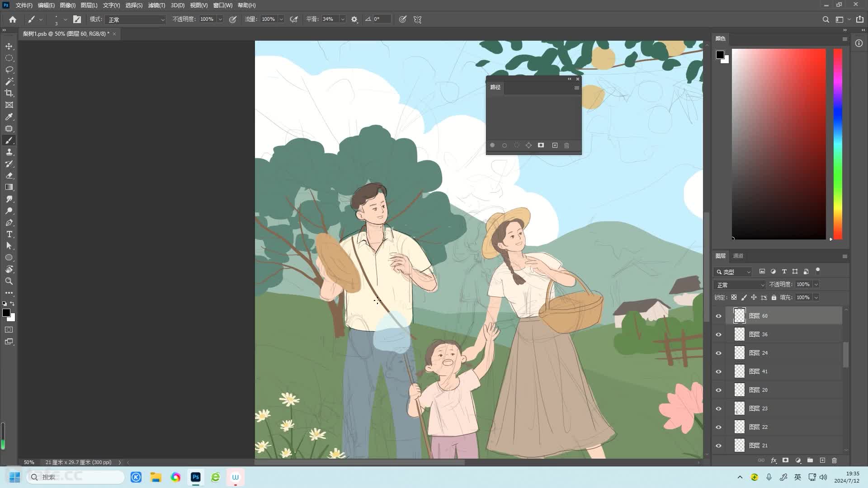Pick a color in the color field
Screen dimensions: 868x488
pyautogui.click(x=779, y=144)
